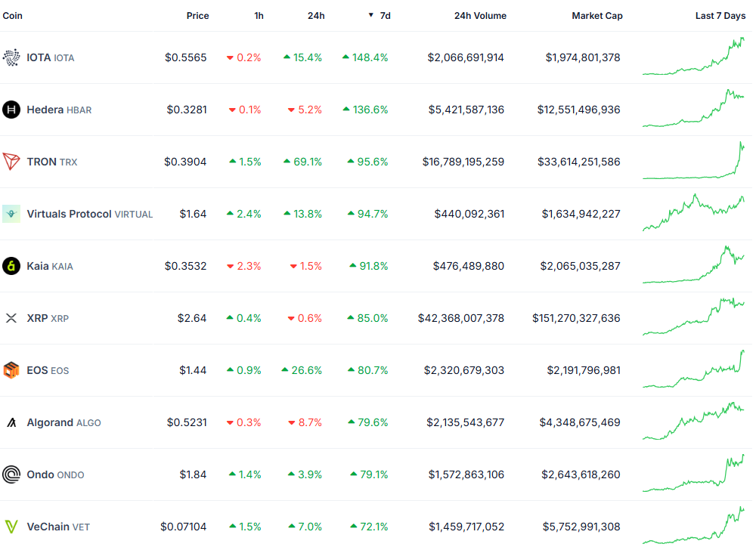View Virtuals Protocol 7-day sparkline chart
Screen dimensions: 756x547
pos(694,212)
